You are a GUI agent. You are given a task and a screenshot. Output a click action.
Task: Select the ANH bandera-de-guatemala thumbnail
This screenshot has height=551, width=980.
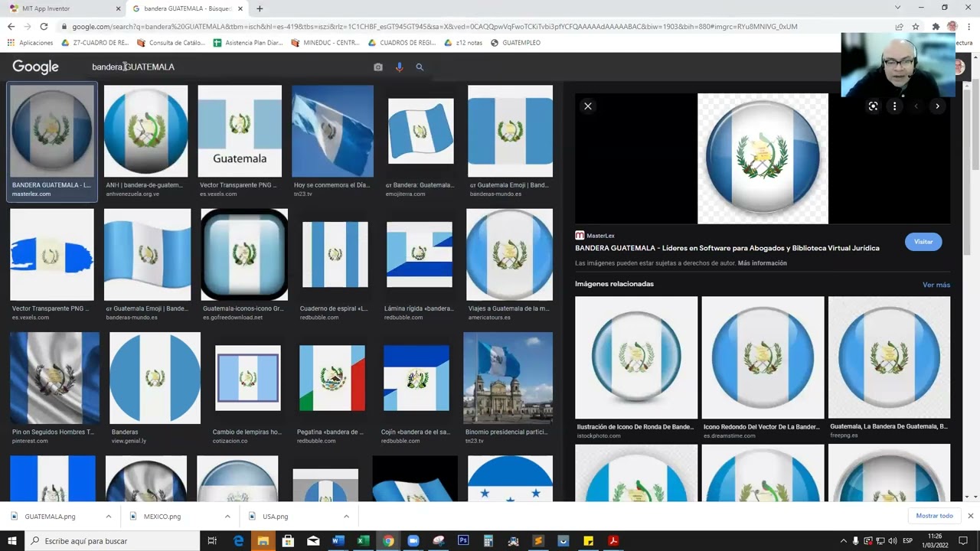tap(145, 131)
